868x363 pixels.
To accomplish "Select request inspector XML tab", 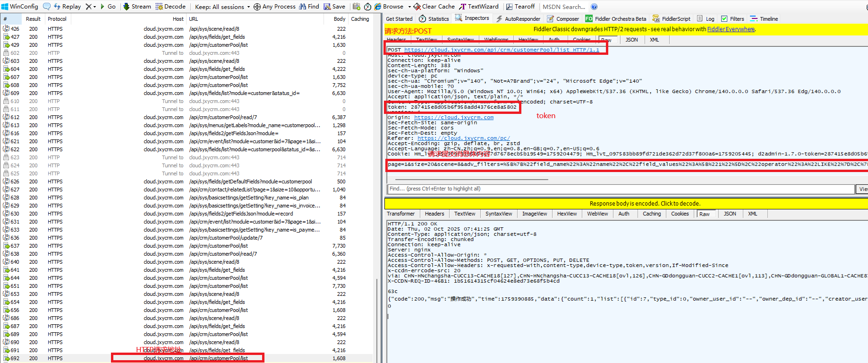I will [x=654, y=40].
